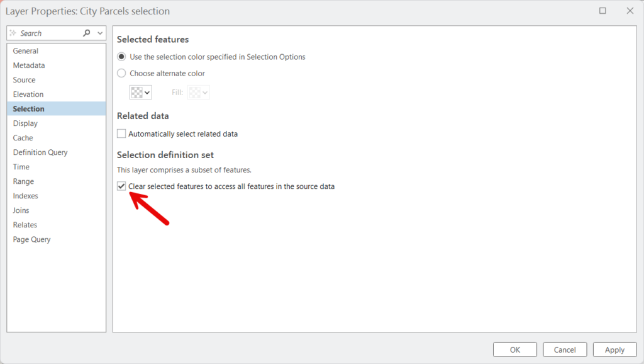Click the Apply button

pyautogui.click(x=615, y=350)
